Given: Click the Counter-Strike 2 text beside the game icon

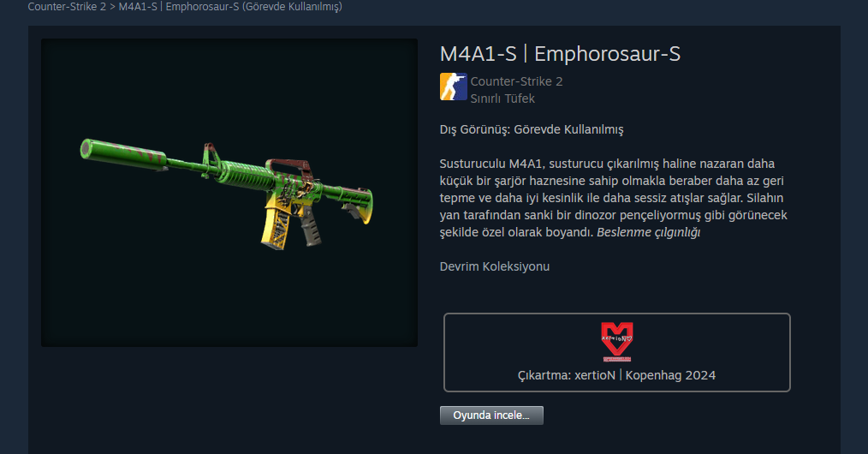Looking at the screenshot, I should click(x=516, y=81).
